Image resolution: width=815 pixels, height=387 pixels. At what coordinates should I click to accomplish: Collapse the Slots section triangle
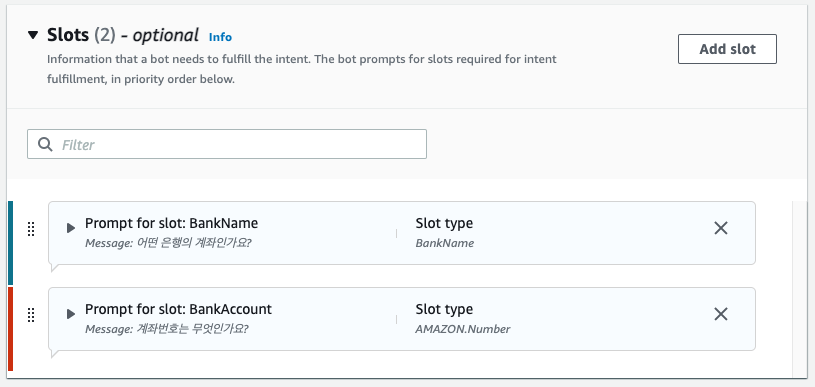[x=33, y=35]
